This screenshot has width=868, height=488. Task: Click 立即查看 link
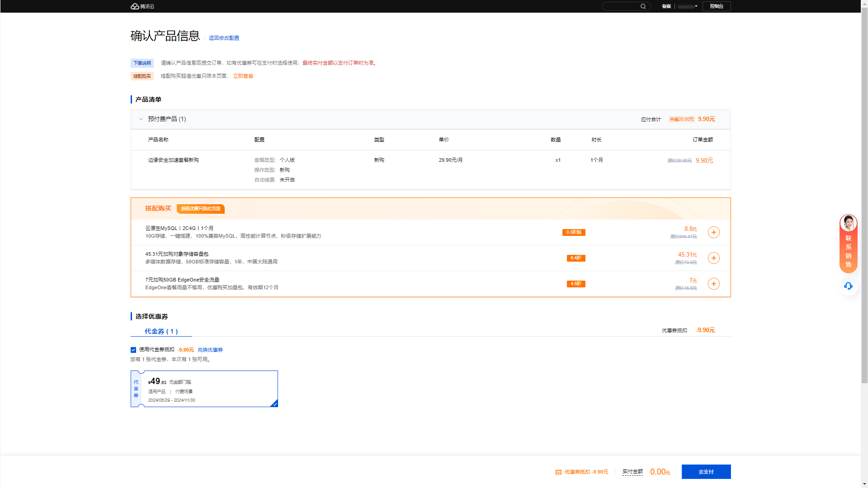point(243,76)
